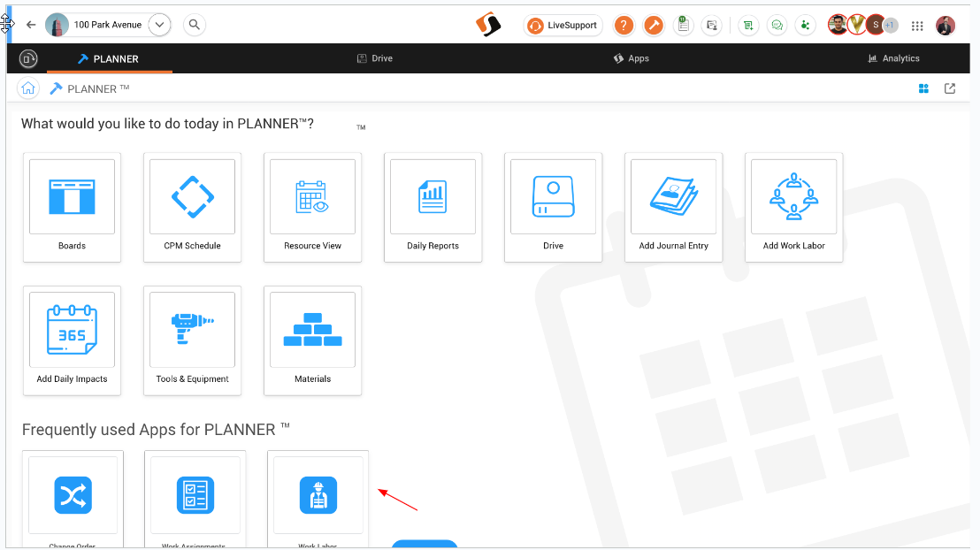Open the Materials tile
This screenshot has width=980, height=550.
[312, 340]
